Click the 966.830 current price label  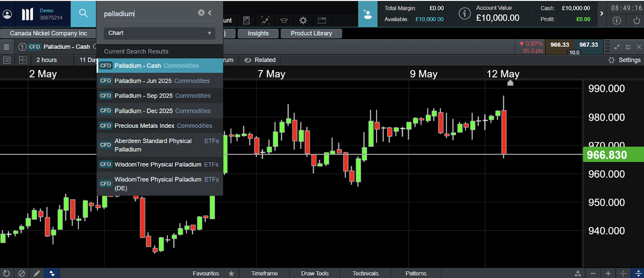click(x=613, y=155)
